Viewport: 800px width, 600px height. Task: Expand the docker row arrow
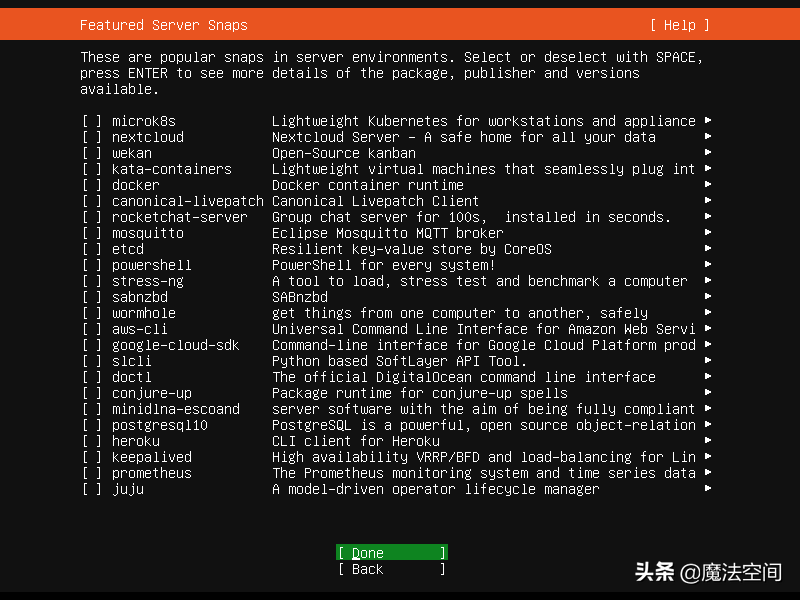click(x=708, y=184)
